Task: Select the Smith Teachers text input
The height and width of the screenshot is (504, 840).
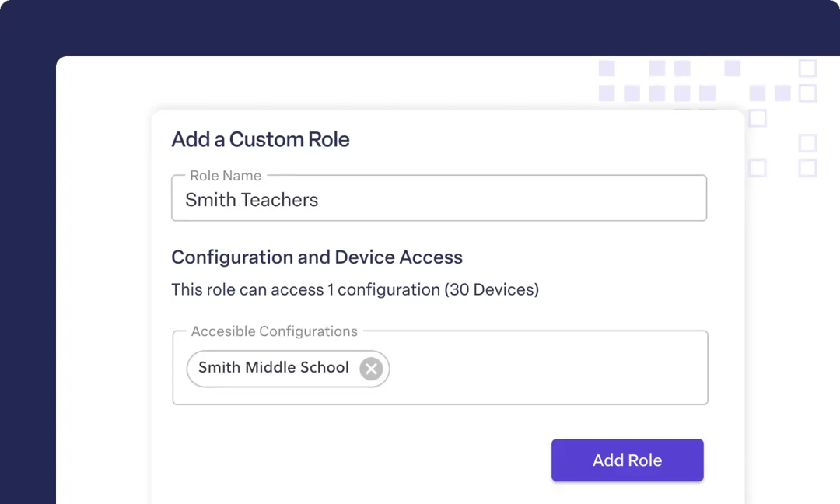Action: [439, 199]
